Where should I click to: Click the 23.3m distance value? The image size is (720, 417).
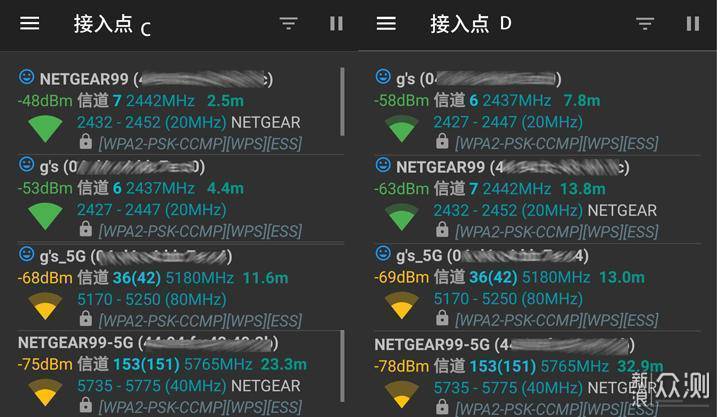point(284,364)
